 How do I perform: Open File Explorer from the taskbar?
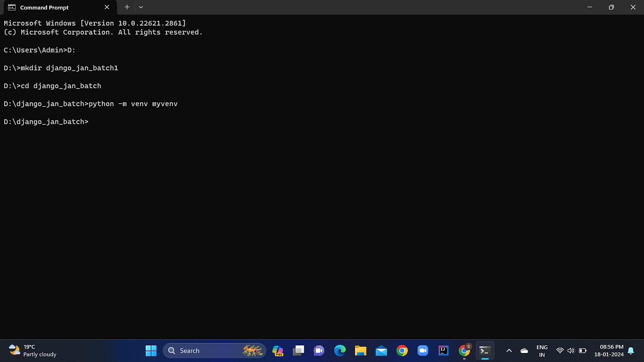pos(360,351)
